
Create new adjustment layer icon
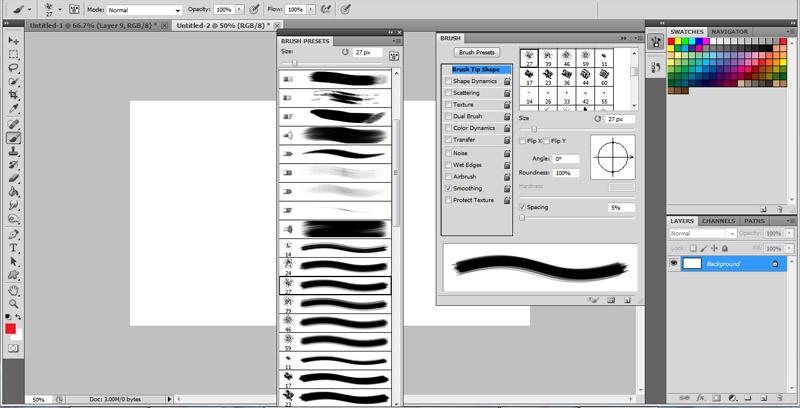[x=733, y=397]
